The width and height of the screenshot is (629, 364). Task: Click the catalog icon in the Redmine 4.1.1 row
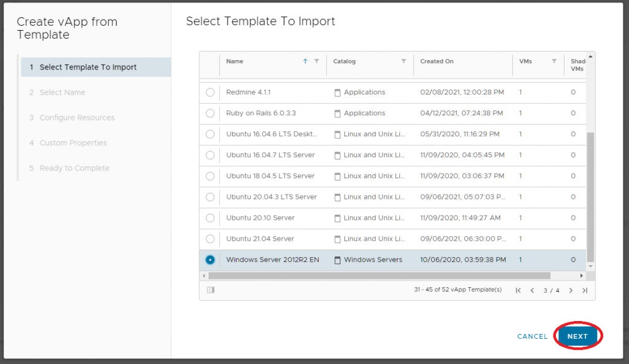(337, 93)
